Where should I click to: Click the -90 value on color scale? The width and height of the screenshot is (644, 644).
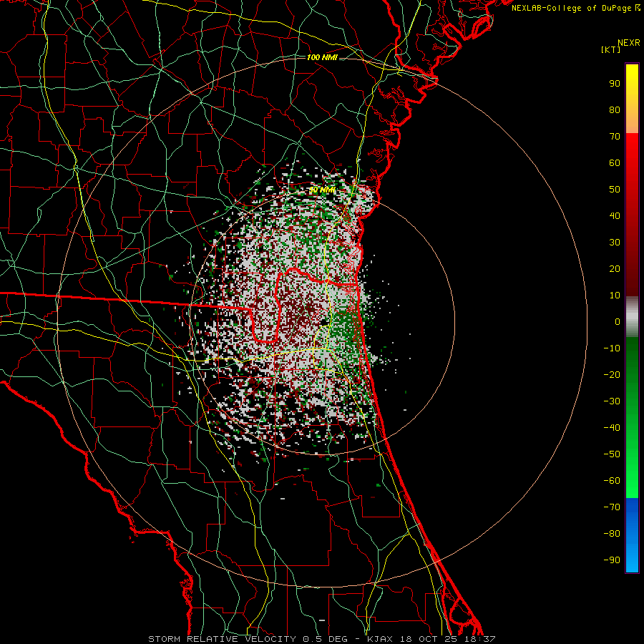pos(612,560)
